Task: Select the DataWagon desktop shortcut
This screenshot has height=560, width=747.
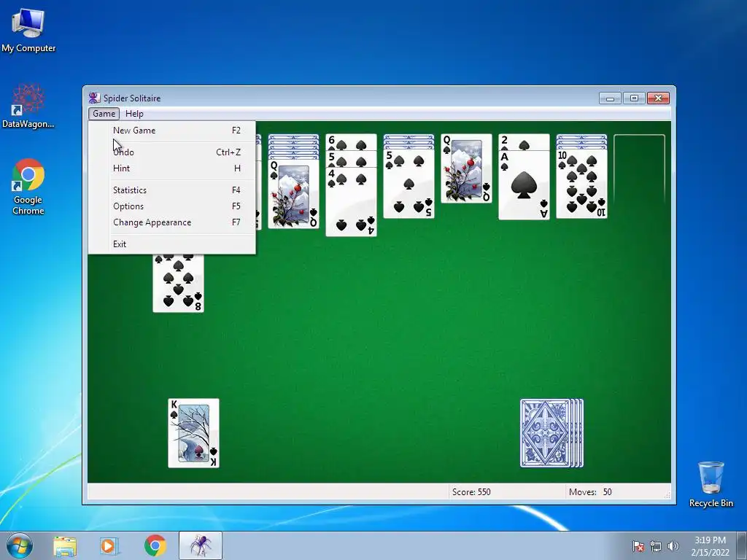Action: tap(28, 106)
